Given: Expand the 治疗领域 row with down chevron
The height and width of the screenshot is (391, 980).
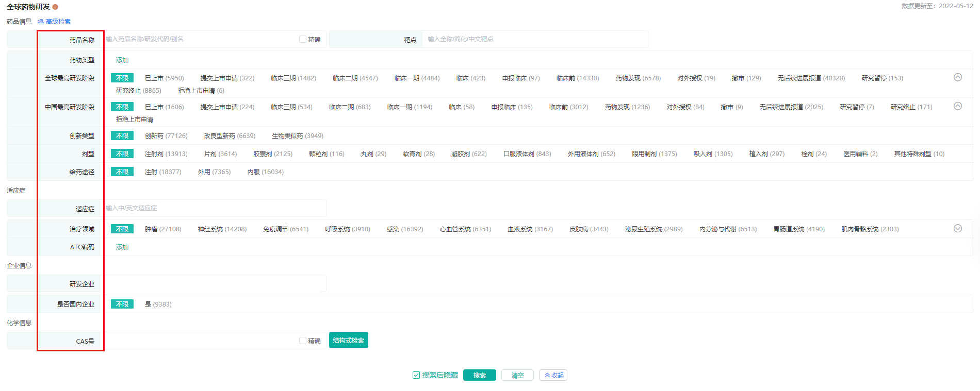Looking at the screenshot, I should [x=958, y=228].
